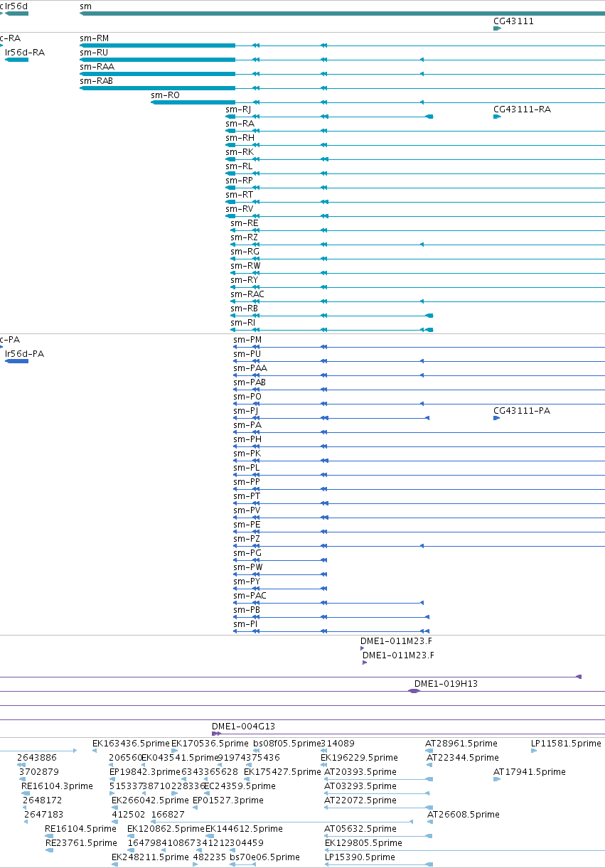The image size is (605, 868).
Task: Click the sm-RT transcript label
Action: point(239,195)
